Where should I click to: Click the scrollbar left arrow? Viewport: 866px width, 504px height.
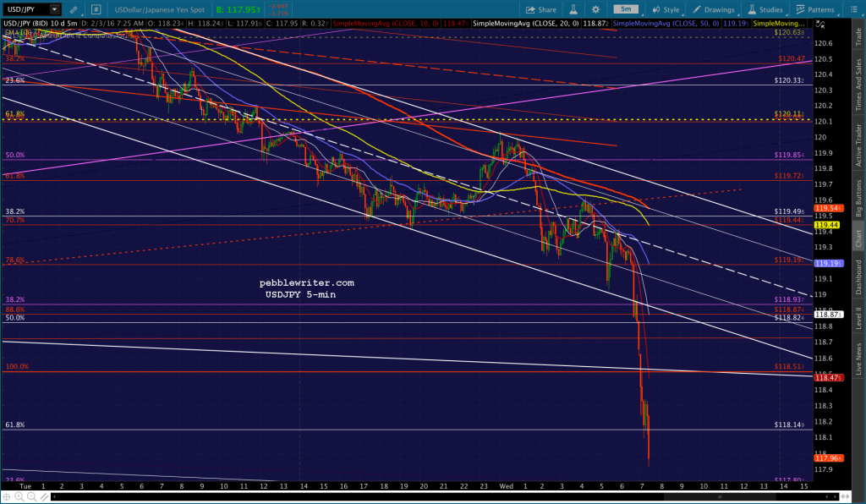pyautogui.click(x=54, y=497)
